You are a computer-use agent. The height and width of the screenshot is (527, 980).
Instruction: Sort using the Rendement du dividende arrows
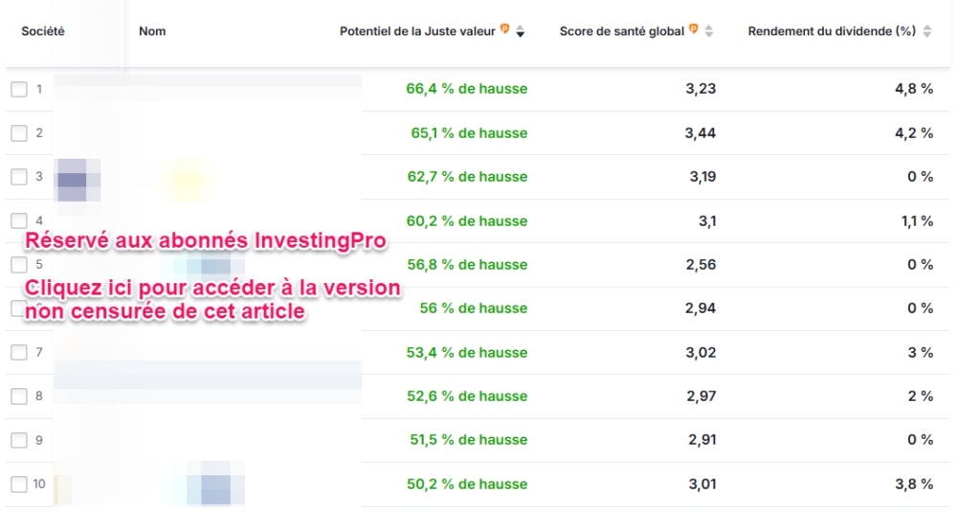pyautogui.click(x=926, y=32)
